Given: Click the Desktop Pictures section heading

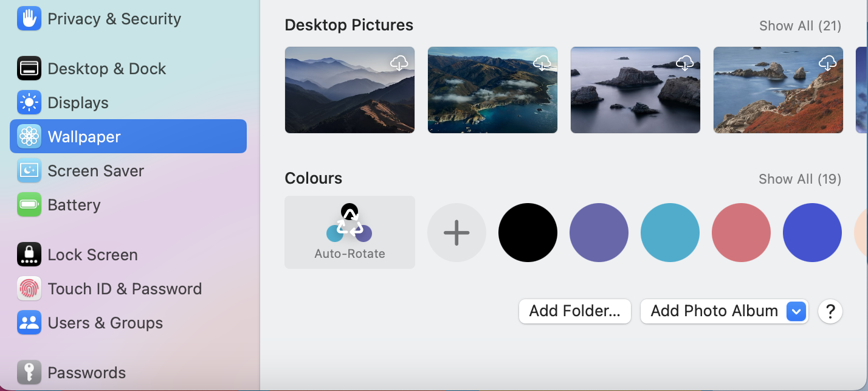Looking at the screenshot, I should tap(349, 25).
